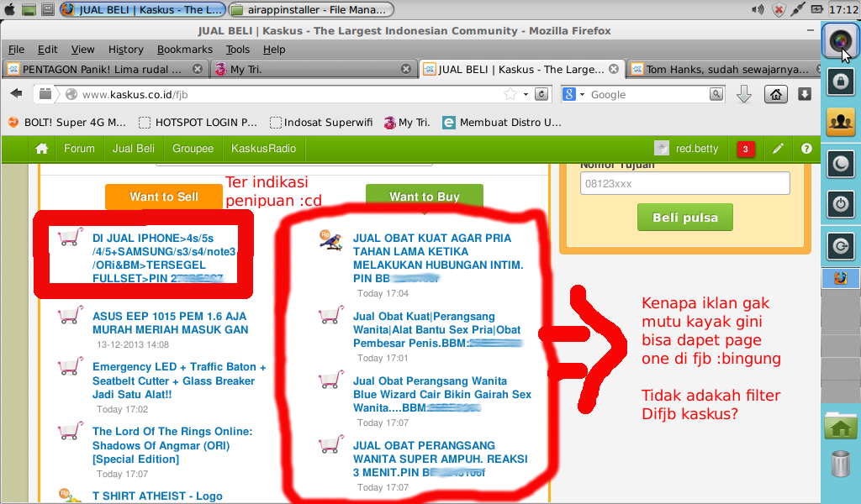Go back with the browser back arrow
The image size is (861, 504).
click(17, 94)
